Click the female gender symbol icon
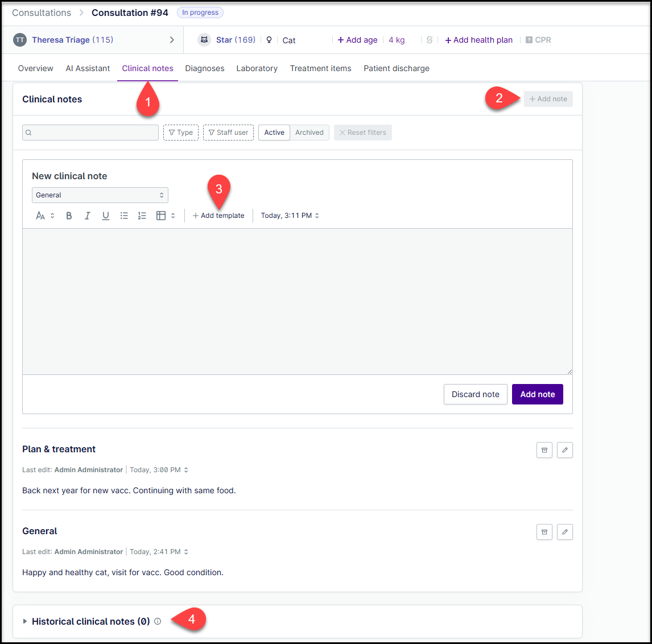The height and width of the screenshot is (644, 652). (269, 40)
